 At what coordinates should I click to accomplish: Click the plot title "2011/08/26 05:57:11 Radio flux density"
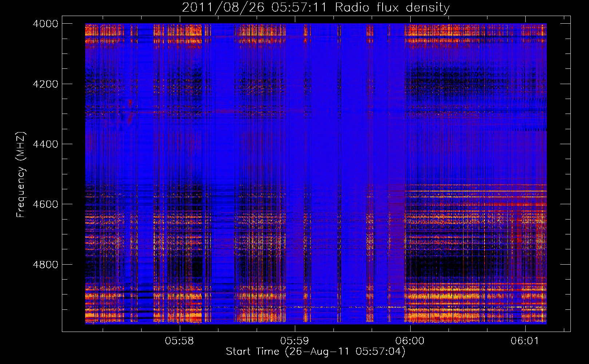tap(316, 7)
